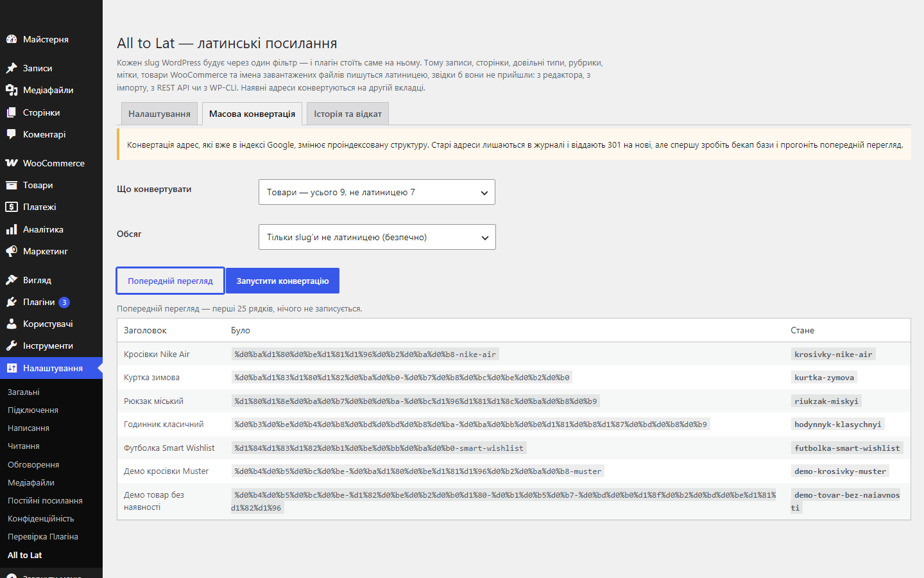
Task: Click the Товари archive icon
Action: coord(12,185)
